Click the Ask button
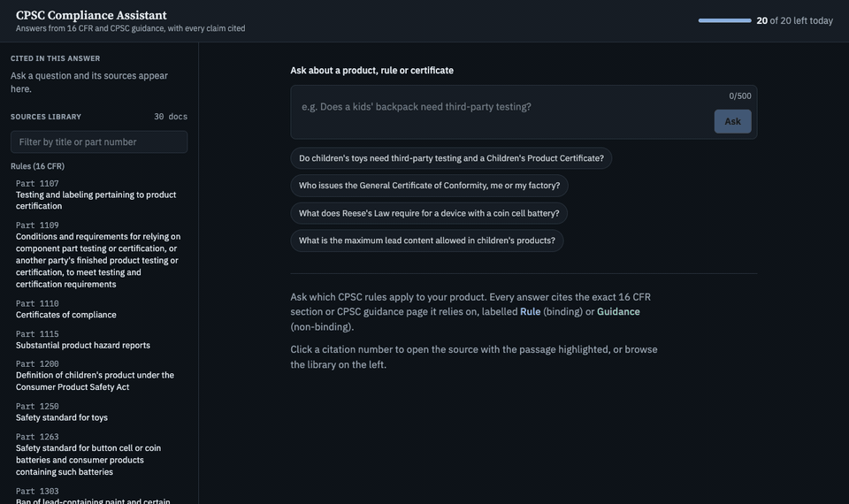The height and width of the screenshot is (504, 849). coord(732,121)
